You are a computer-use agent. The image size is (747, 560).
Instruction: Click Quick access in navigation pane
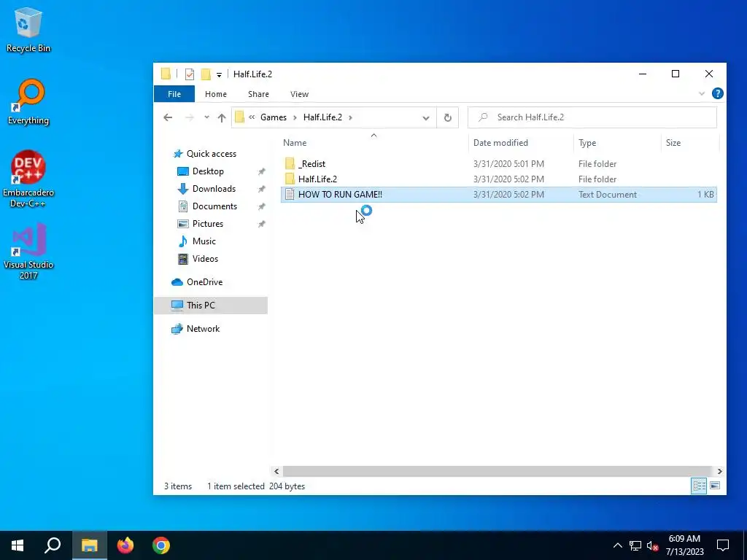212,154
